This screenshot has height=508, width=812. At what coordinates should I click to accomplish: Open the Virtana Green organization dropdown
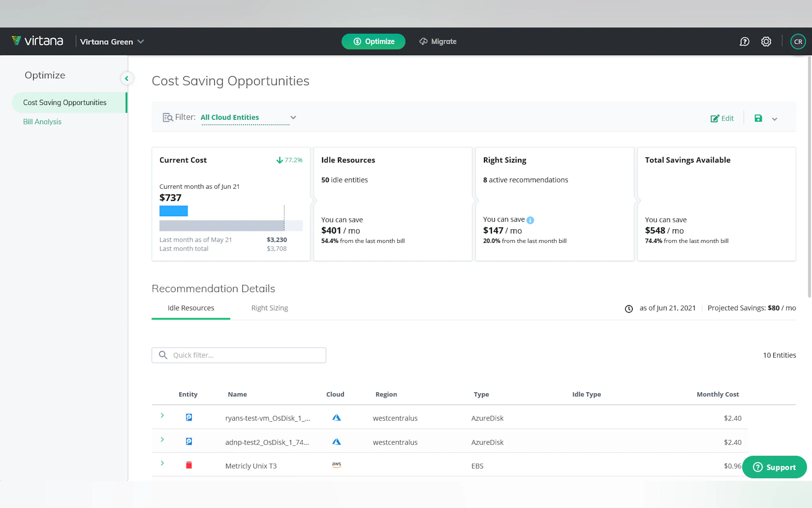tap(112, 42)
